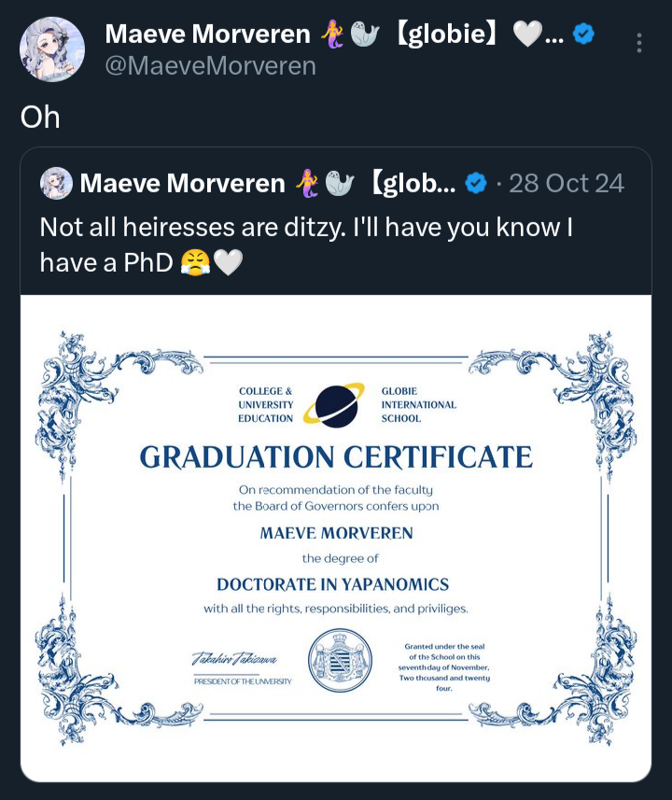Click Maeve Morveren's large profile avatar
Image resolution: width=672 pixels, height=800 pixels.
pos(52,49)
